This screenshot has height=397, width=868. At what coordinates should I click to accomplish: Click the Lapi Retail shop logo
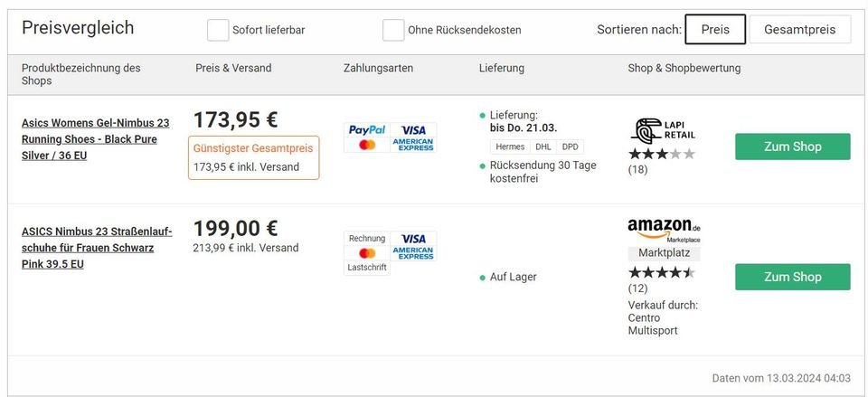pos(663,131)
